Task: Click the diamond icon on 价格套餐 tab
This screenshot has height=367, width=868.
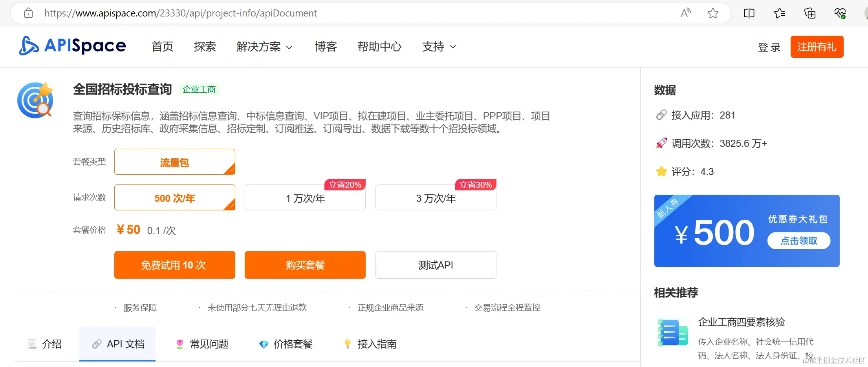Action: 264,344
